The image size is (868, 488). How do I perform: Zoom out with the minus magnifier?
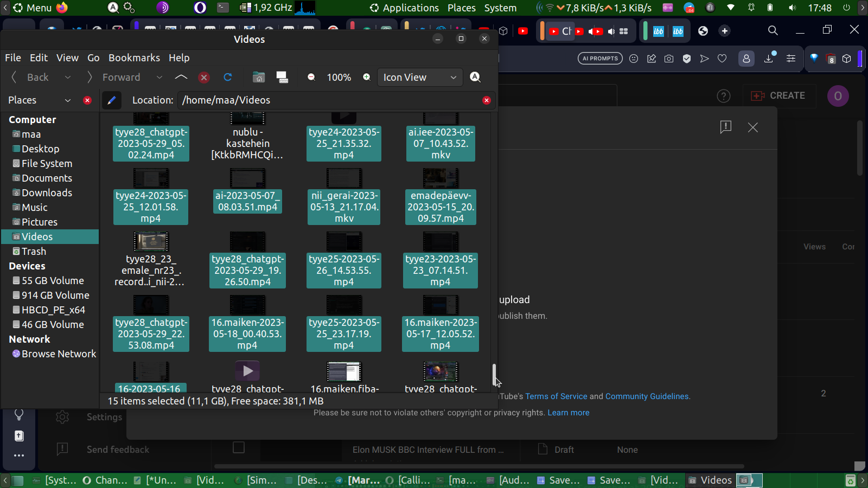tap(311, 78)
